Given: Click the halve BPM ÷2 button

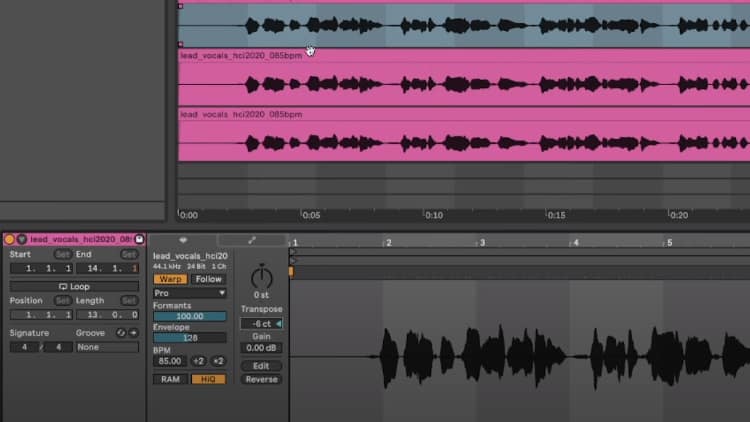Looking at the screenshot, I should pos(198,361).
